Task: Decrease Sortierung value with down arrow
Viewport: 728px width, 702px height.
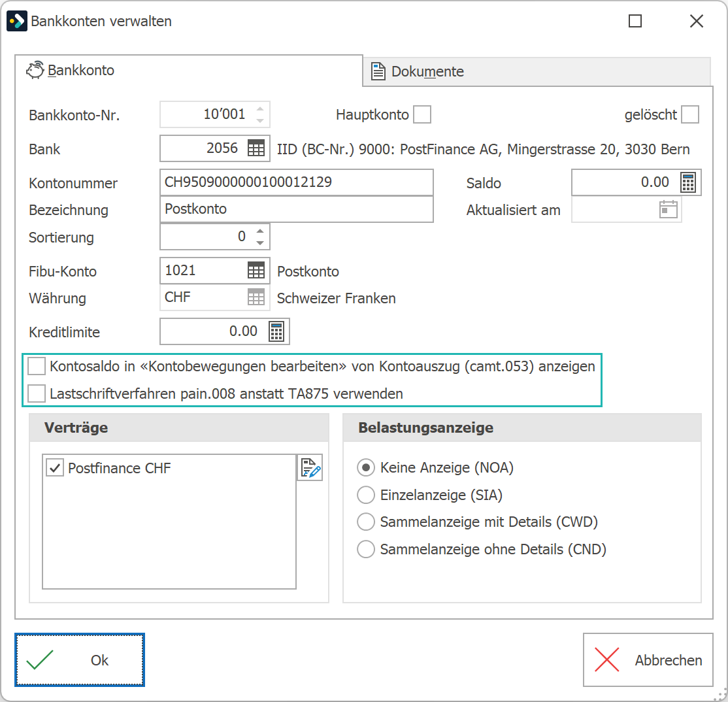Action: [260, 242]
